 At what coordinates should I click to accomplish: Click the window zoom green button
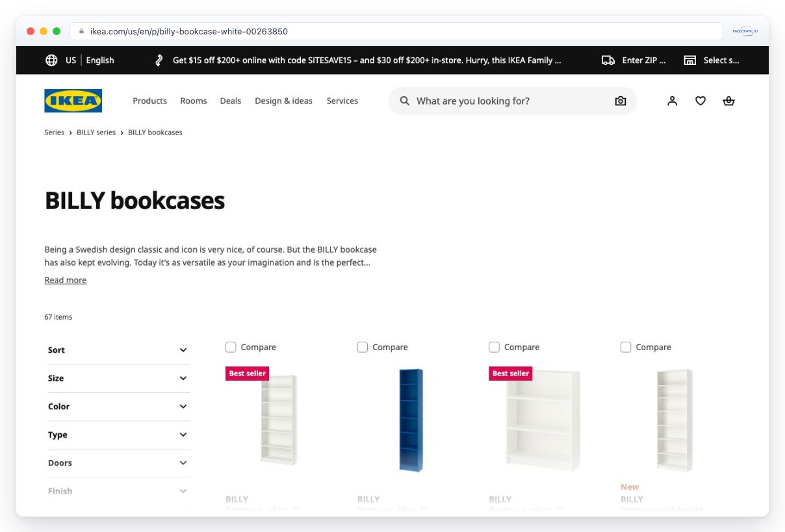pos(57,31)
